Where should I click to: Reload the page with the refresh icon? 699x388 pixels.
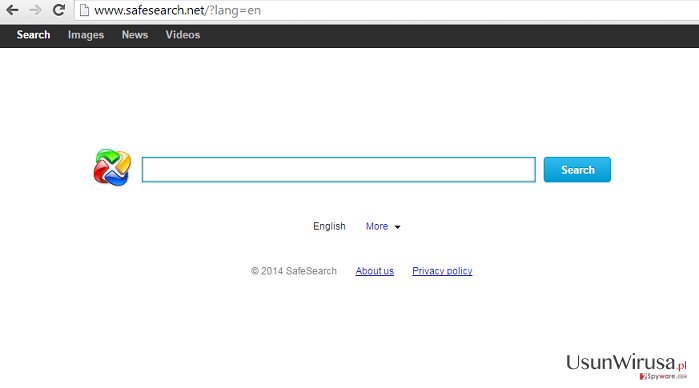click(59, 10)
